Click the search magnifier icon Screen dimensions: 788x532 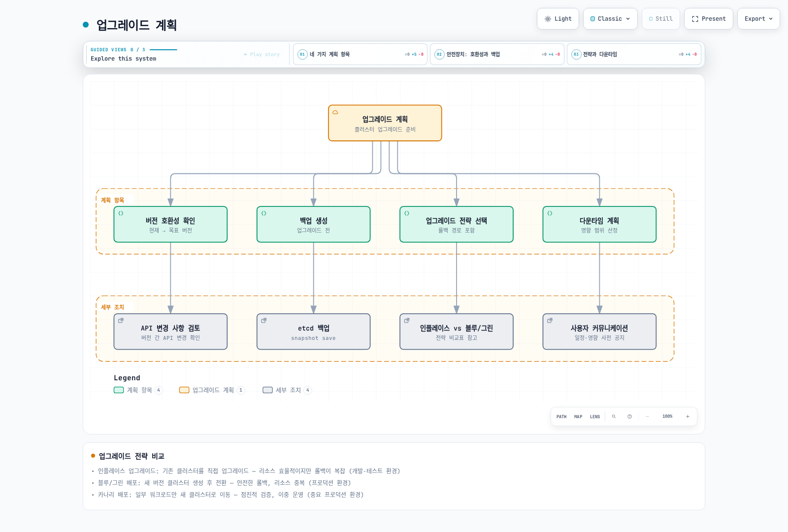coord(614,417)
